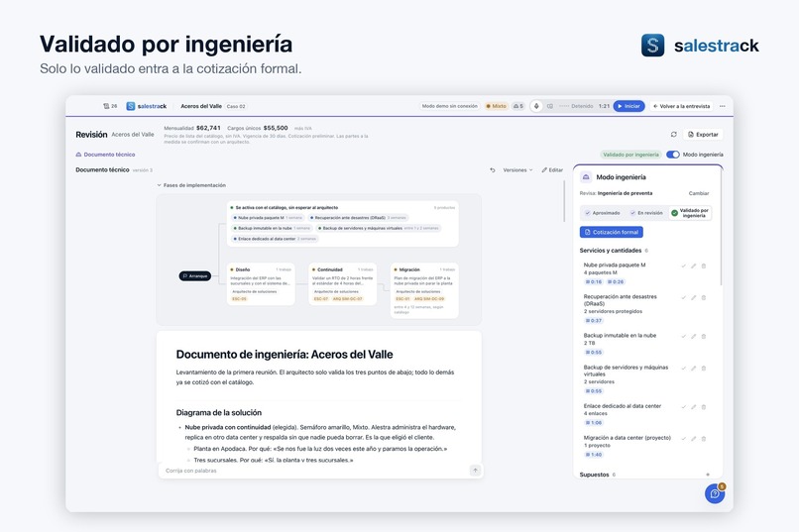Click Volver a la entrevista
This screenshot has width=799, height=532.
click(681, 106)
